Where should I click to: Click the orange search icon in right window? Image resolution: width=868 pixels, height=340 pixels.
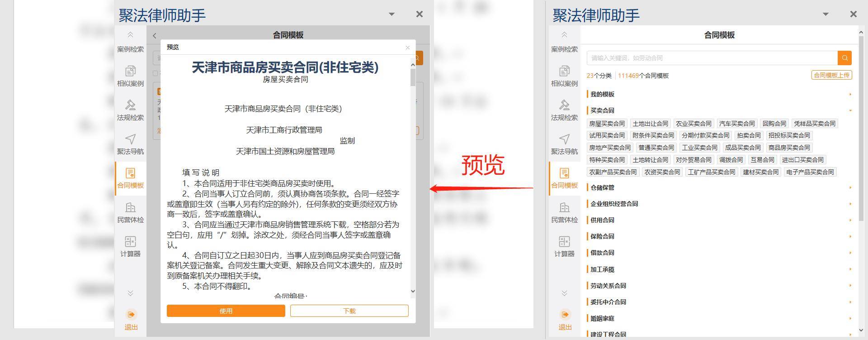844,58
